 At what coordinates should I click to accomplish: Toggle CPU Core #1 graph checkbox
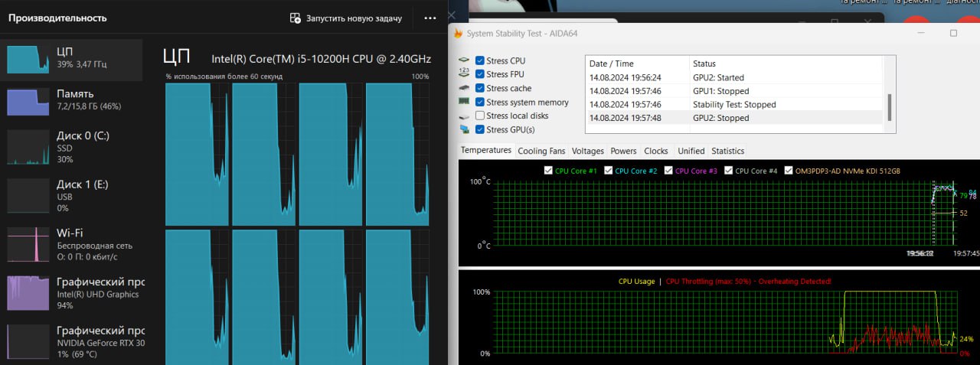548,171
